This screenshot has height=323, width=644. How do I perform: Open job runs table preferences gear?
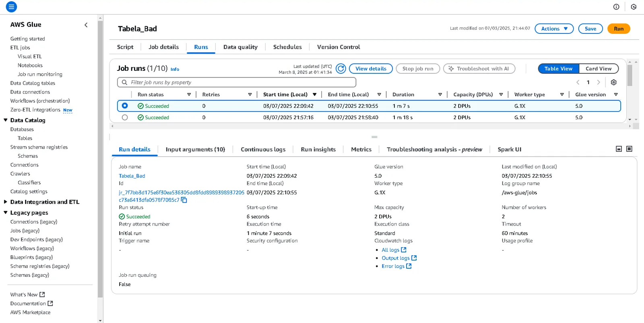tap(614, 82)
